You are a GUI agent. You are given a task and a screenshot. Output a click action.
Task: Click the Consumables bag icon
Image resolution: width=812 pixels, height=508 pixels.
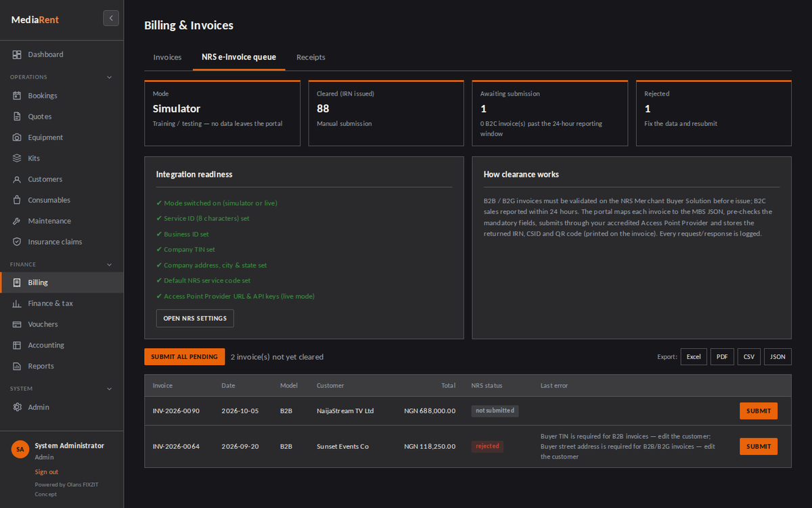pyautogui.click(x=17, y=200)
